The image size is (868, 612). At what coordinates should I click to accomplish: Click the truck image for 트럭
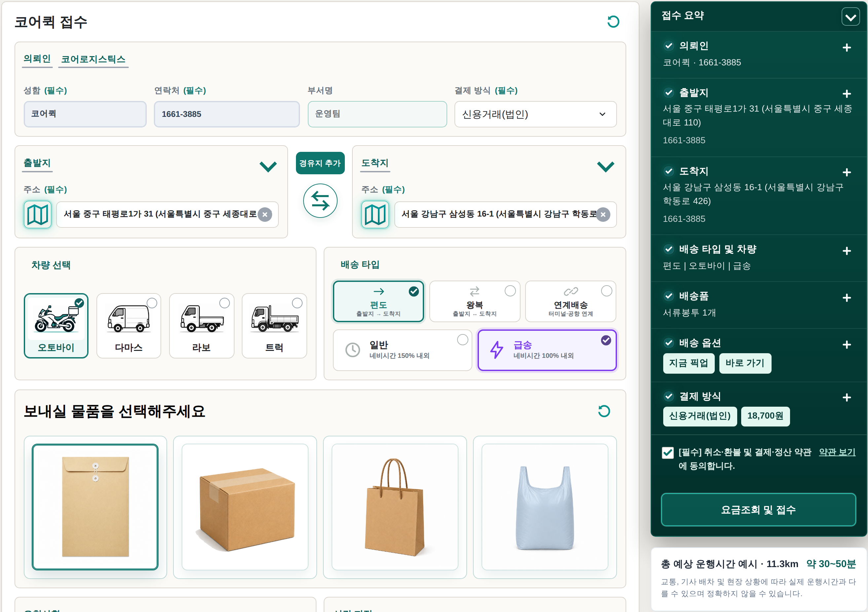(x=275, y=319)
